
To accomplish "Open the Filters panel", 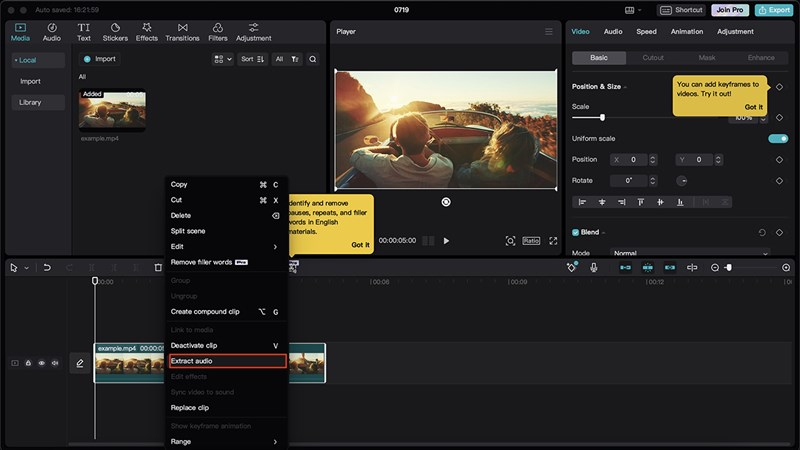I will (218, 32).
